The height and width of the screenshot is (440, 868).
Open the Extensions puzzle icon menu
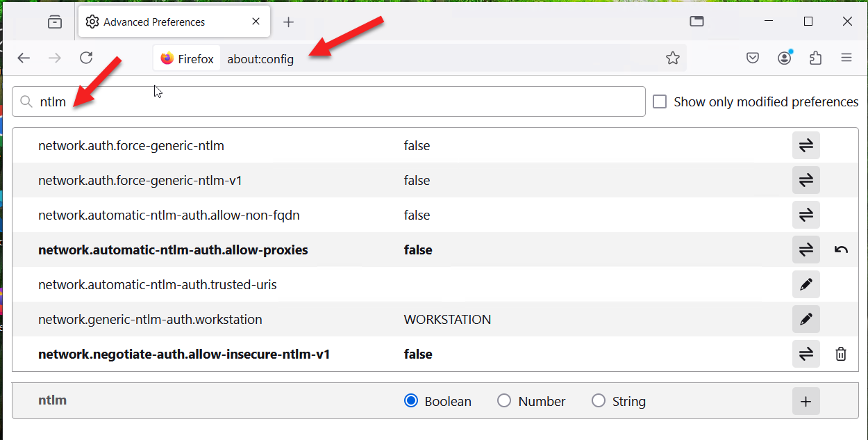(x=815, y=58)
